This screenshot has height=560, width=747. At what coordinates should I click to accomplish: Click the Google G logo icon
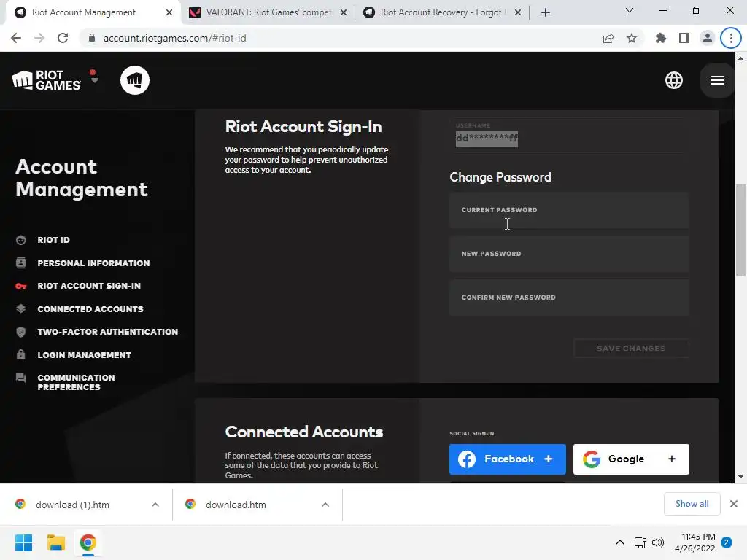click(591, 459)
